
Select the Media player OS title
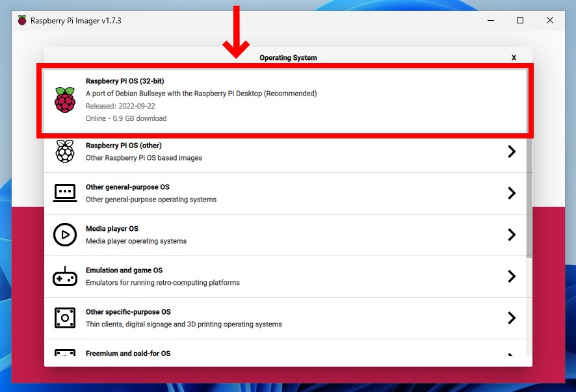tap(112, 229)
